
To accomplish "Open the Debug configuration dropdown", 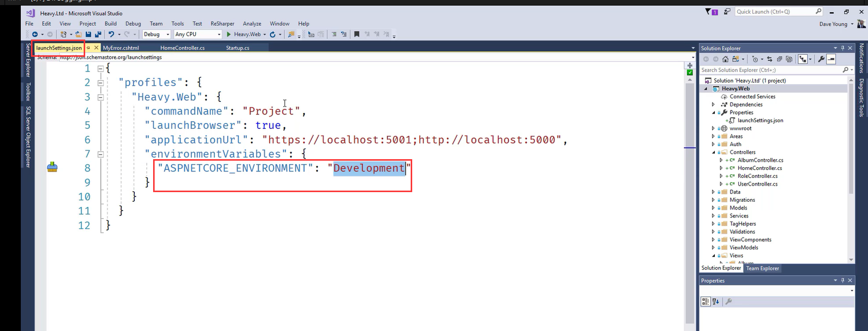I will point(156,34).
